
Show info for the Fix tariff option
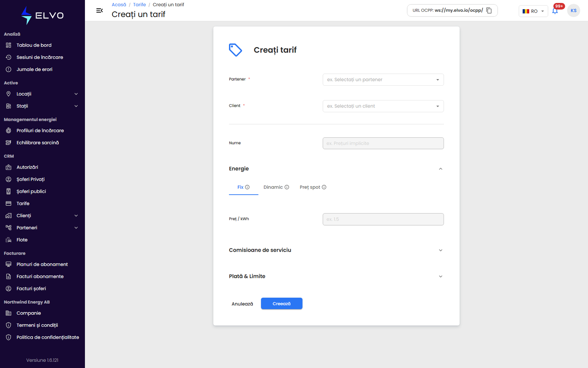tap(247, 187)
